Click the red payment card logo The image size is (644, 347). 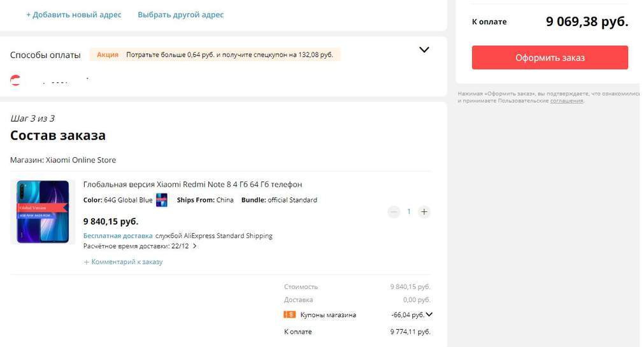click(x=16, y=80)
